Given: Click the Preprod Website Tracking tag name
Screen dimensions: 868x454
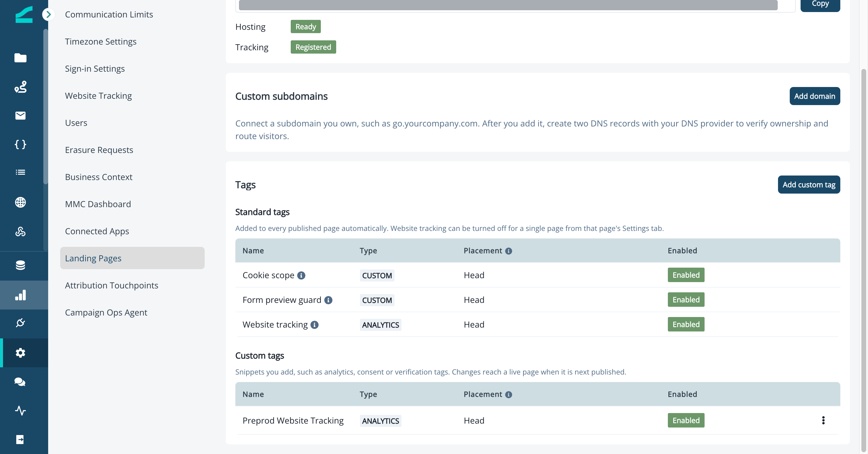Looking at the screenshot, I should tap(293, 421).
